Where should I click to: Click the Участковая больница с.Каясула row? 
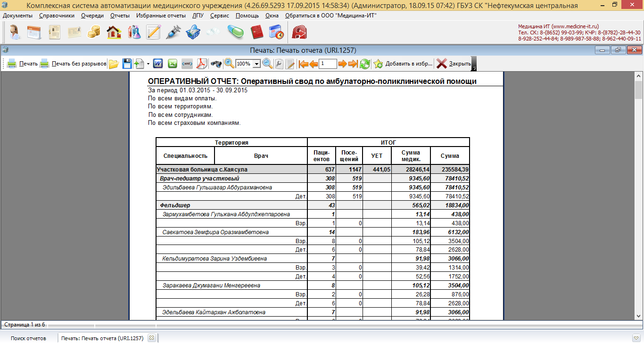click(x=313, y=170)
